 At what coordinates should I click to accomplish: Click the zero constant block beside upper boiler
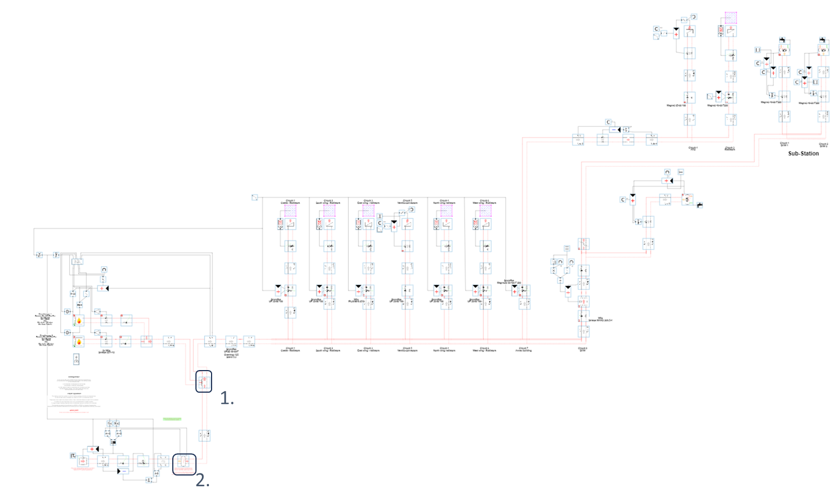[x=67, y=311]
